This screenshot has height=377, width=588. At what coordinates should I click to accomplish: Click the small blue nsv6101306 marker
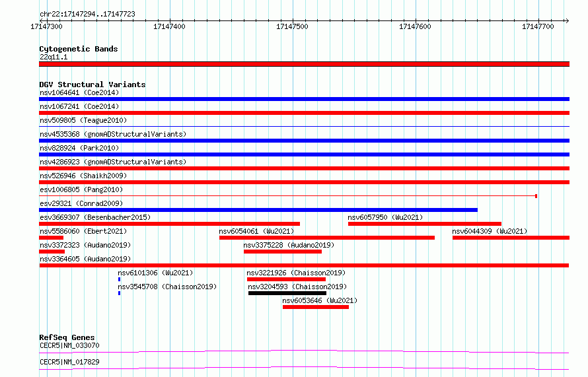[119, 279]
